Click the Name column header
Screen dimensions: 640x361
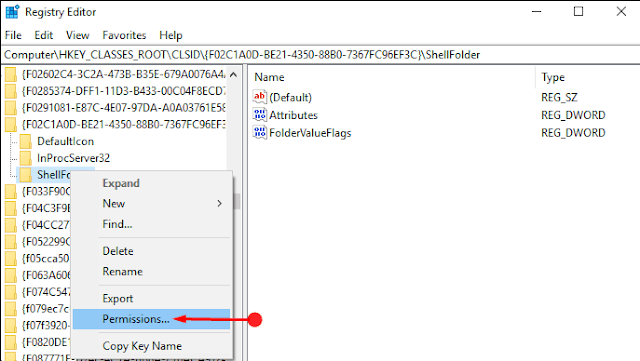269,77
